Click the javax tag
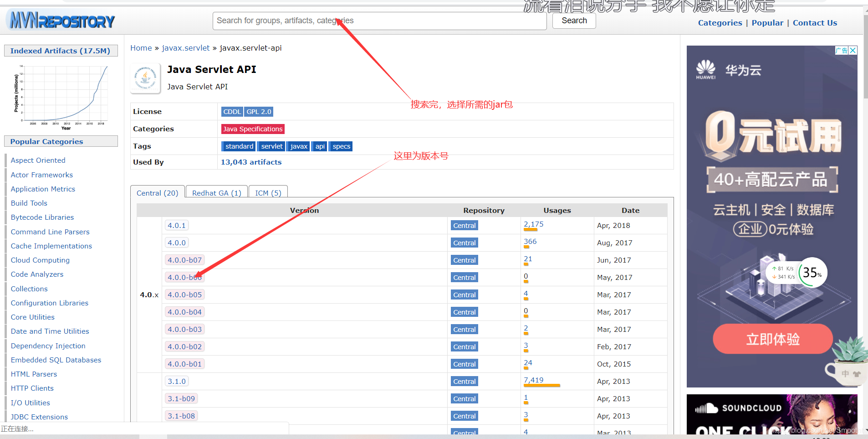This screenshot has width=868, height=439. tap(299, 146)
